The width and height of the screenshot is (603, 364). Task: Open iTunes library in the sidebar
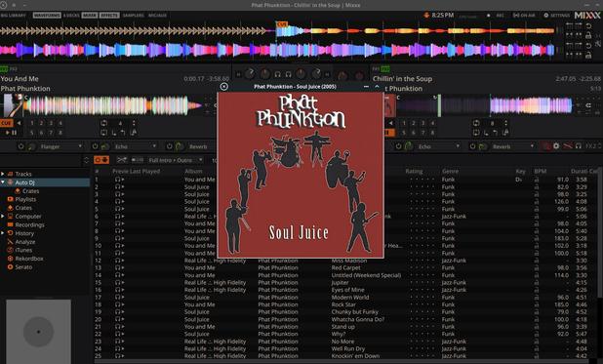[23, 250]
